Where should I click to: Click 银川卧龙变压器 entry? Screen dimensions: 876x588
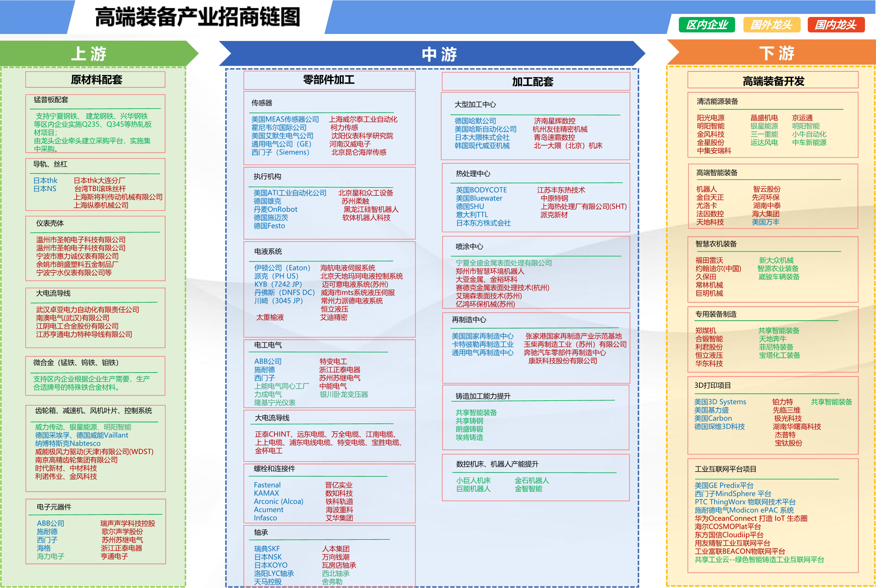(x=344, y=394)
